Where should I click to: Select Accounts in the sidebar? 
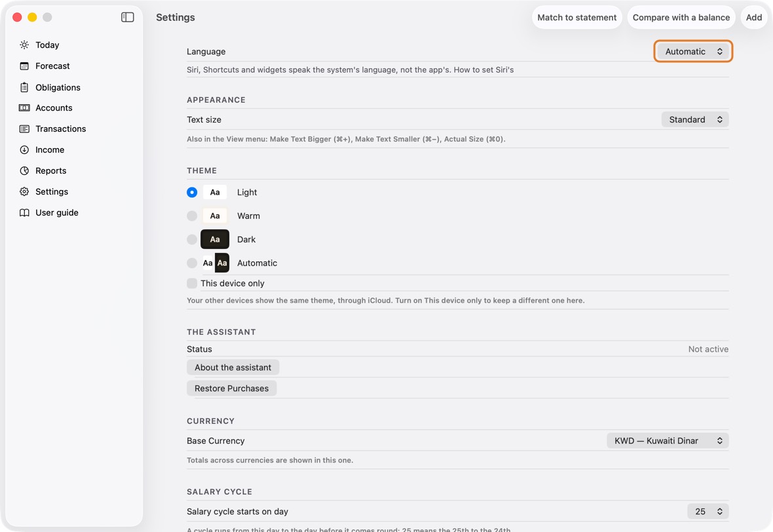[54, 108]
